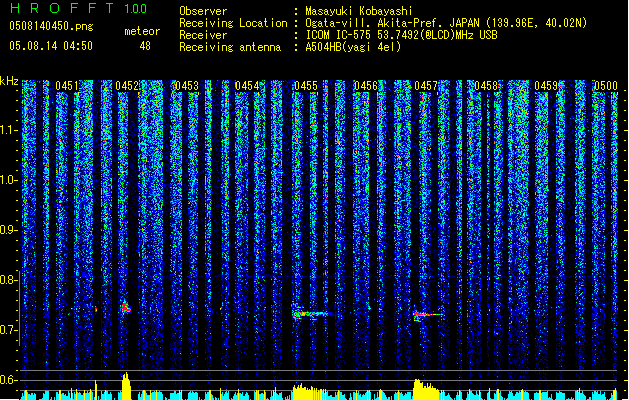The height and width of the screenshot is (400, 629).
Task: Click the antenna value A504HB(yagi 4el)
Action: click(x=353, y=47)
